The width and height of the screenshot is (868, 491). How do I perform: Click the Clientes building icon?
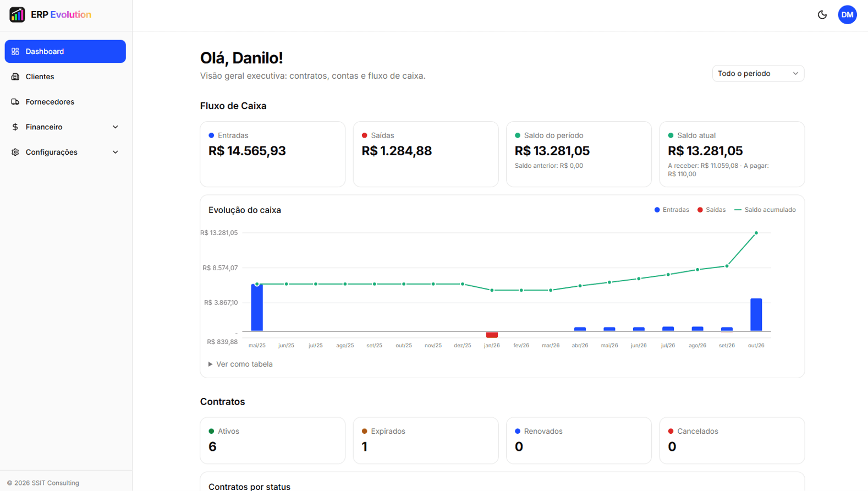click(x=15, y=77)
